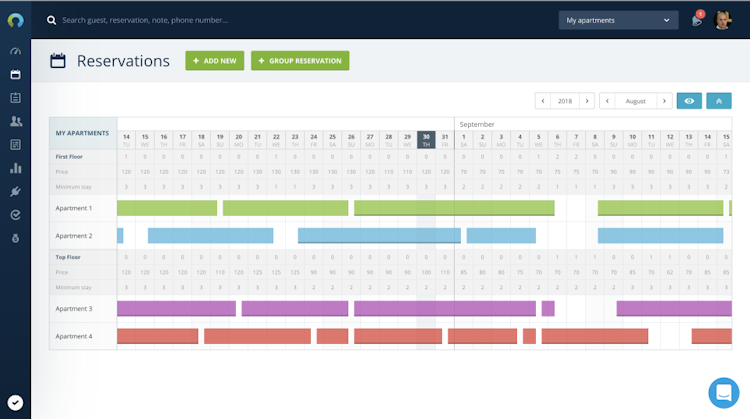
Task: Expand the My apartments dropdown
Action: tap(618, 20)
